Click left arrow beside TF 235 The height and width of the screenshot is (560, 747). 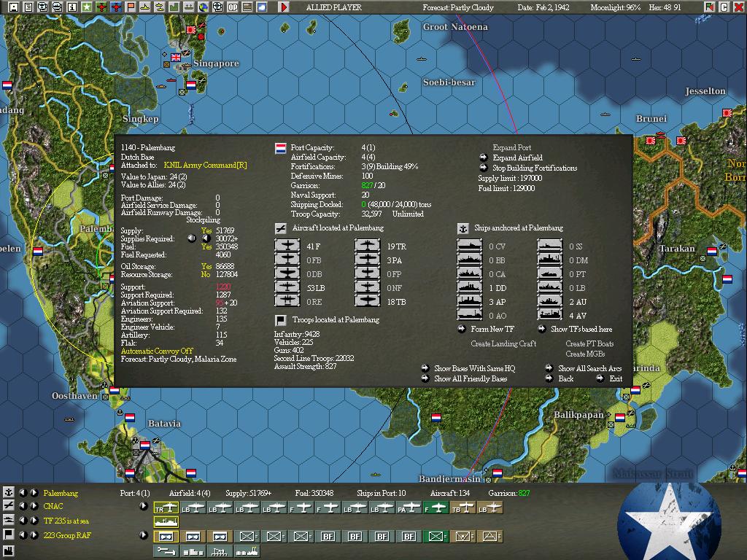coord(23,520)
